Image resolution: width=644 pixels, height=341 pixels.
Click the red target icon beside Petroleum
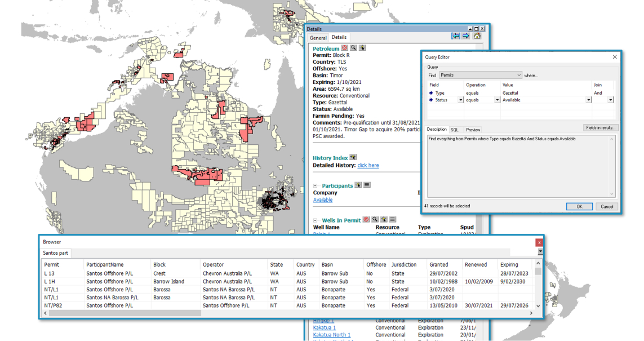(345, 48)
